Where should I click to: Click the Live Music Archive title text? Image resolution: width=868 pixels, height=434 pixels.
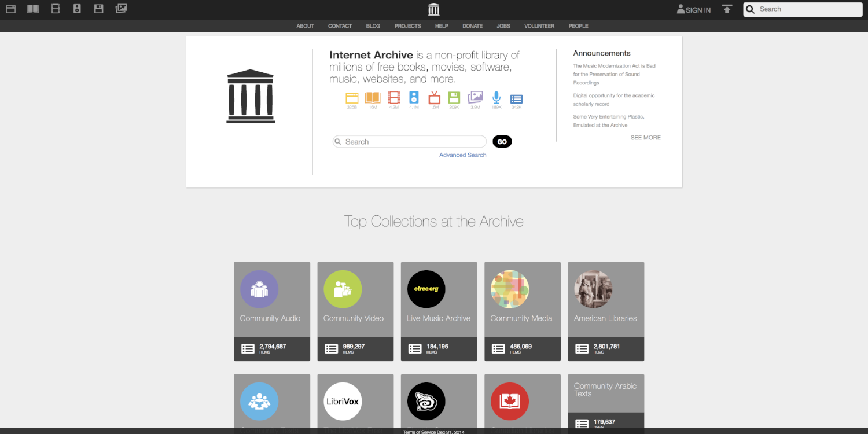(439, 318)
